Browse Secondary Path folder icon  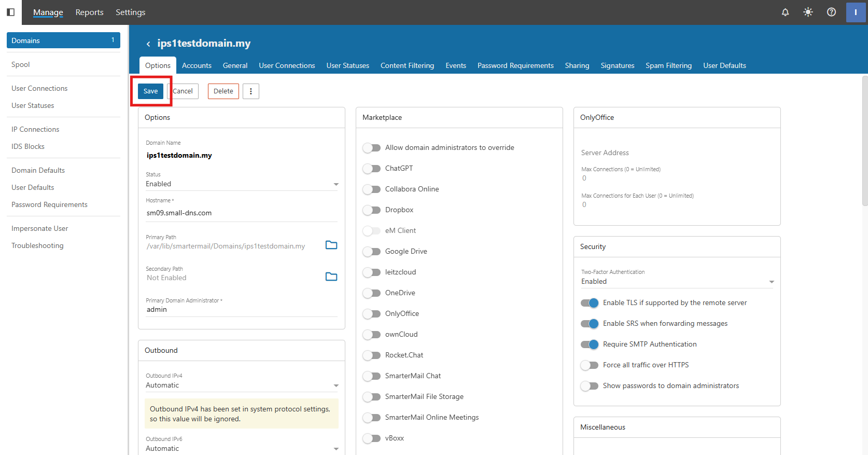tap(331, 277)
